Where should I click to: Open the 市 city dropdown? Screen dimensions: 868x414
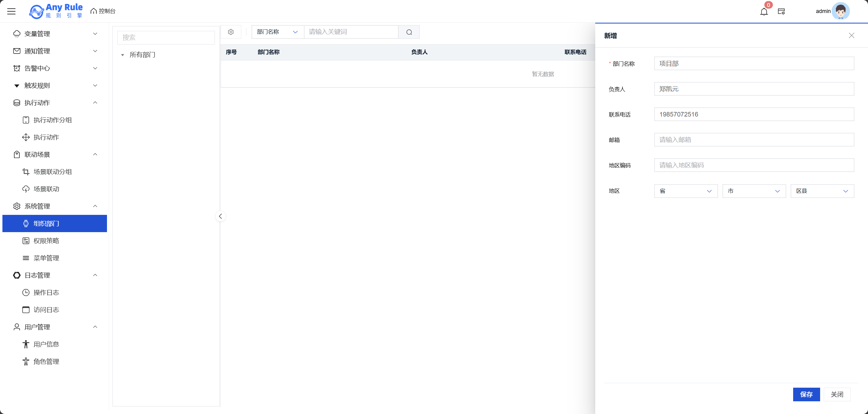click(754, 191)
